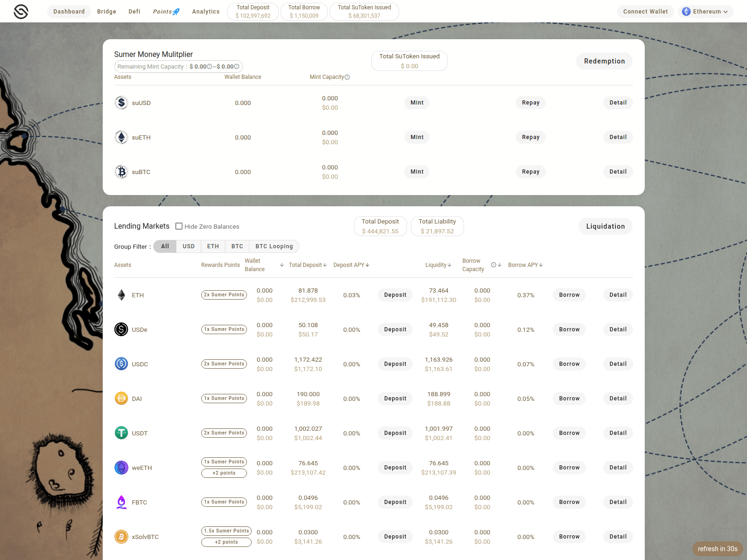Screen dimensions: 747x560
Task: Click the Borrow Capacity info icon
Action: [x=493, y=265]
